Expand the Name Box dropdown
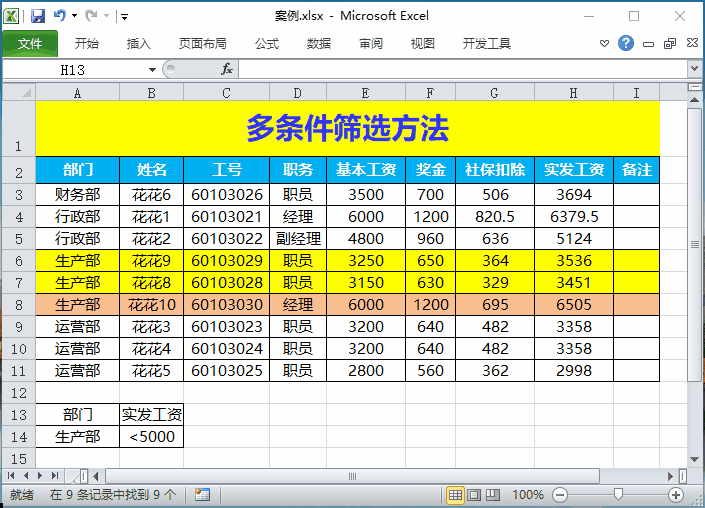705x508 pixels. [153, 69]
